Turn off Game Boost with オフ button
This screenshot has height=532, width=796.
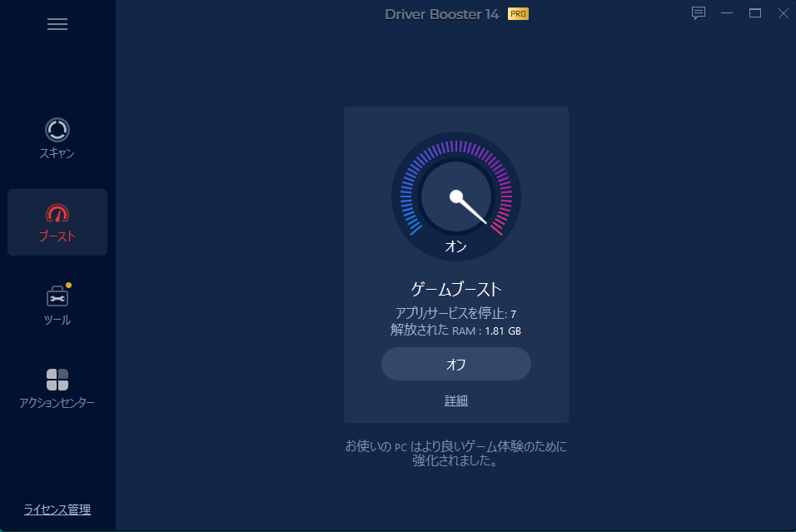tap(456, 364)
